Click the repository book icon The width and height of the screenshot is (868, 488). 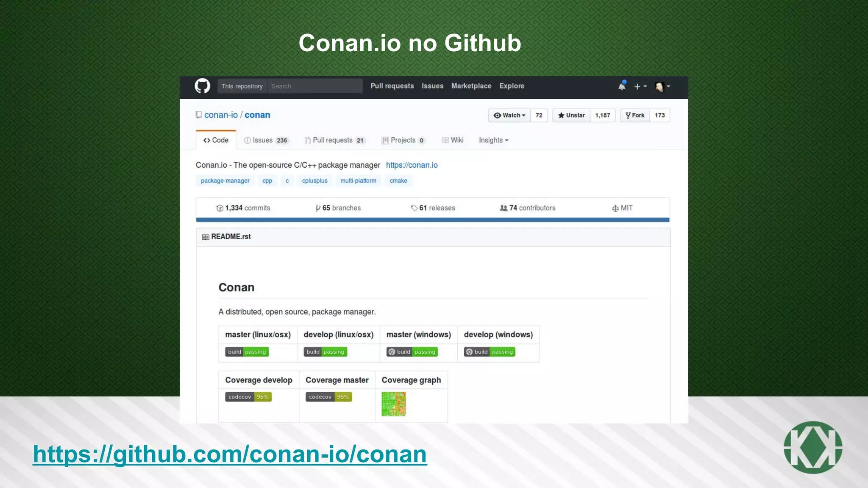point(198,115)
